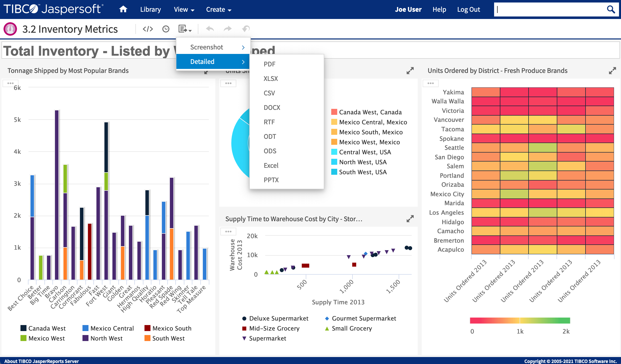Click Central West, USA pie legend swatch
This screenshot has width=621, height=364.
click(x=334, y=152)
